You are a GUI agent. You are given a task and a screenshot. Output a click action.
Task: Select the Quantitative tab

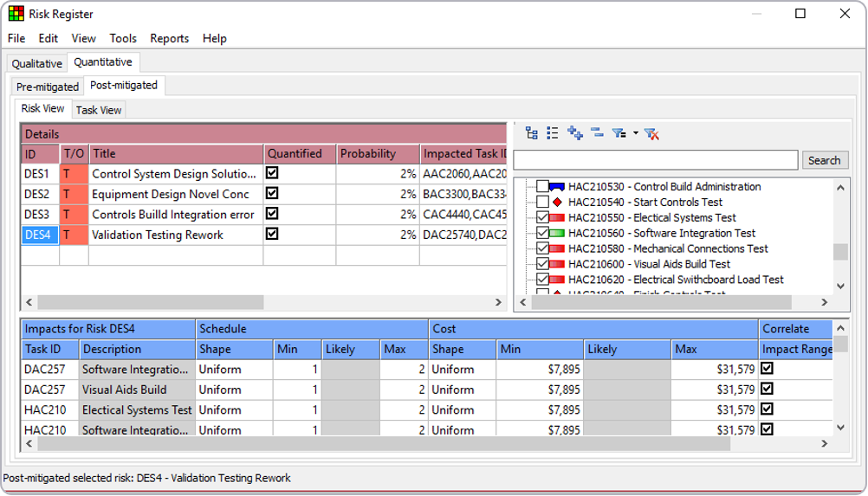pos(103,62)
